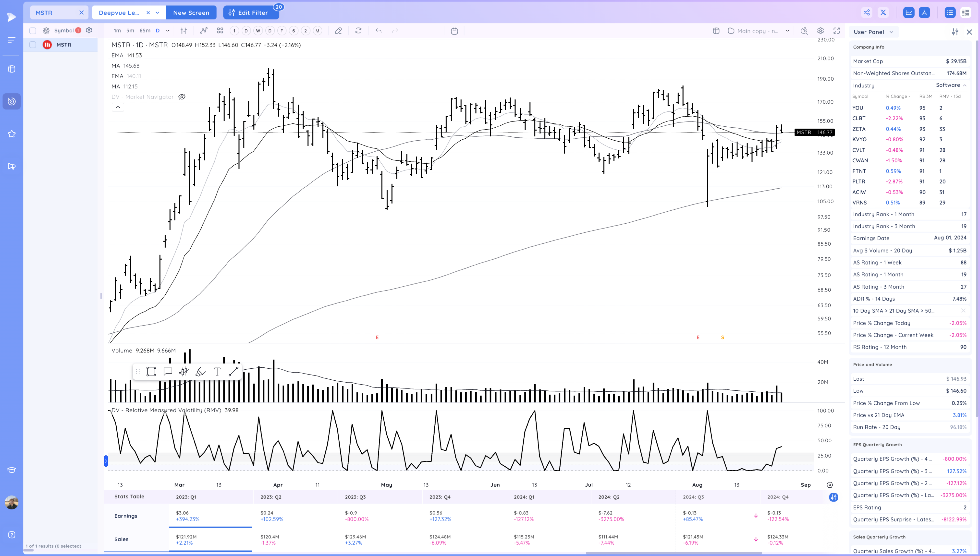Switch to the Deepvue Le... tab
Screen dimensions: 980x556
tap(119, 12)
